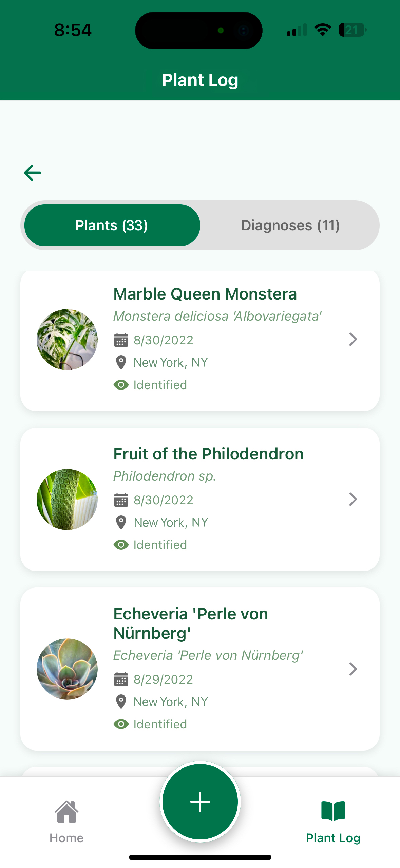Open Fruit of the Philodendron title
The image size is (400, 868).
(x=208, y=454)
